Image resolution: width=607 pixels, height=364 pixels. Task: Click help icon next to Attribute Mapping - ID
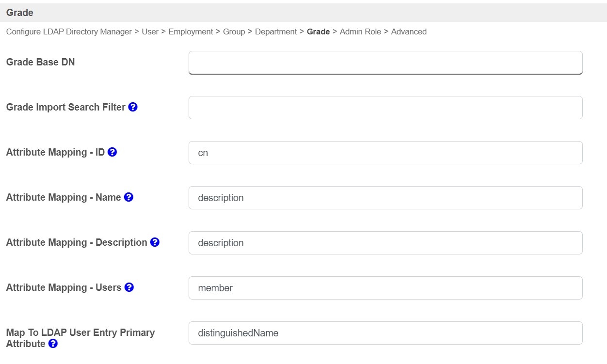[112, 152]
